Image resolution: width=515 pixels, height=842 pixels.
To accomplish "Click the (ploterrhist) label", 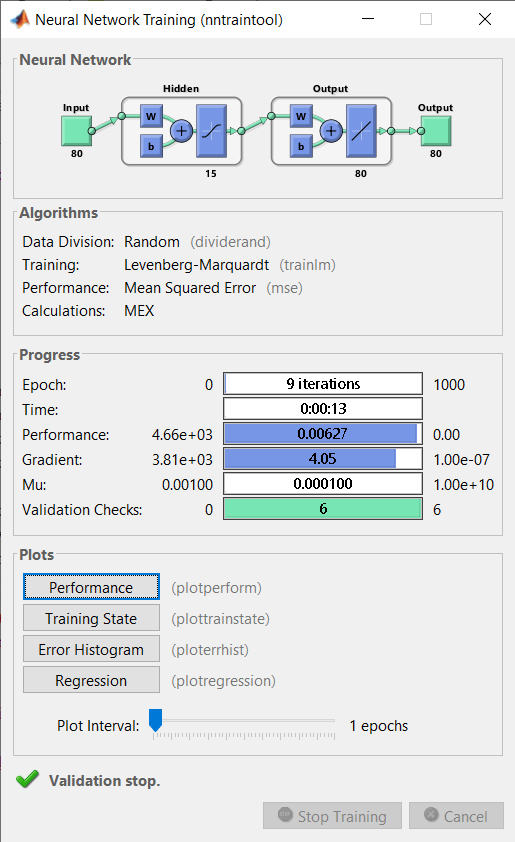I will [210, 650].
